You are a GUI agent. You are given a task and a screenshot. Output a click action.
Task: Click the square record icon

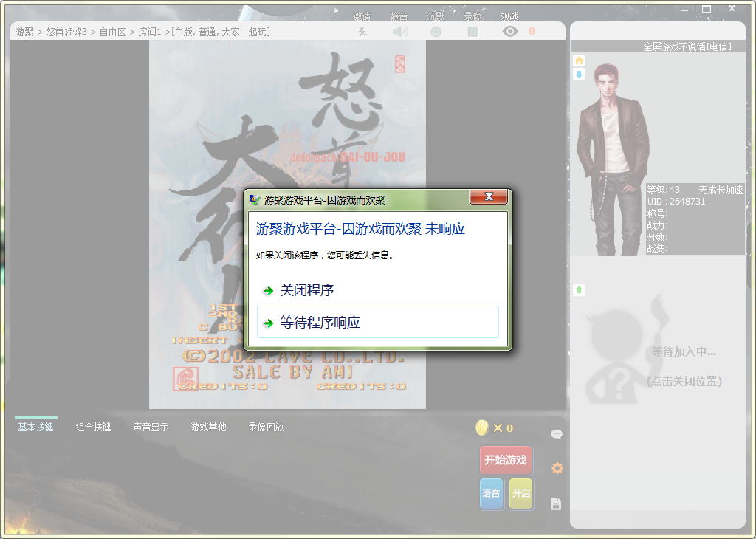(x=473, y=32)
